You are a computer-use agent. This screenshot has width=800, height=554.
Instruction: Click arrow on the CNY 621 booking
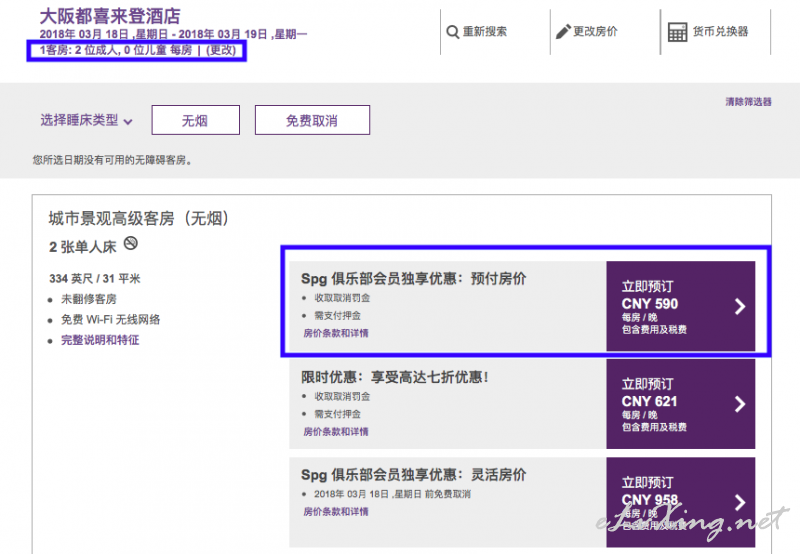(x=740, y=404)
